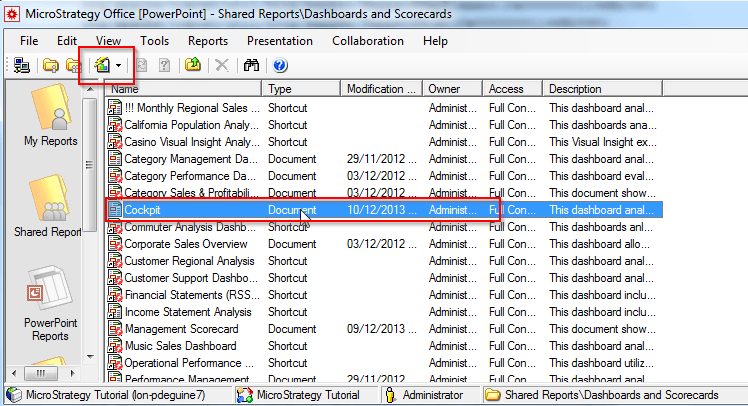Viewport: 748px width, 406px height.
Task: Open the My Reports folder toolbar icon
Action: click(51, 65)
